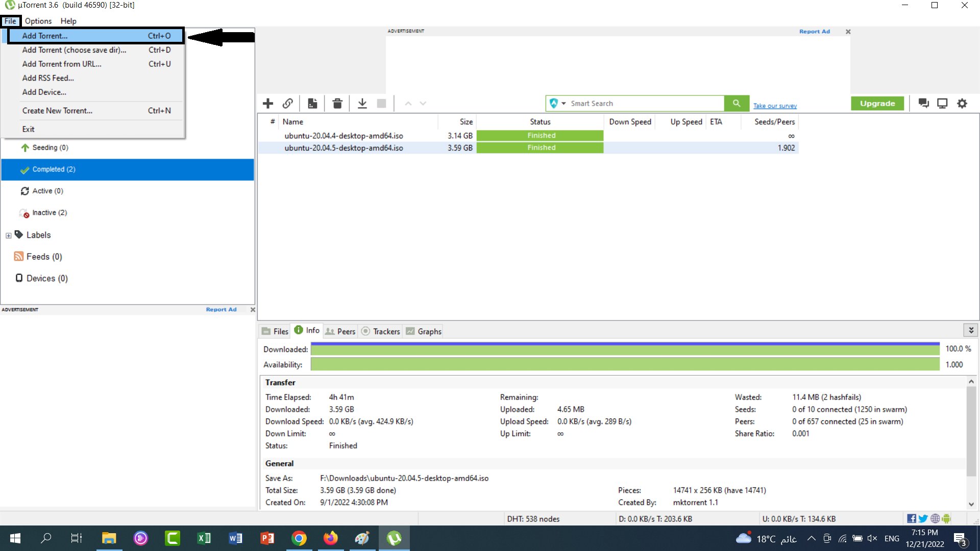This screenshot has height=551, width=980.
Task: Open the search provider dropdown arrow
Action: 563,104
